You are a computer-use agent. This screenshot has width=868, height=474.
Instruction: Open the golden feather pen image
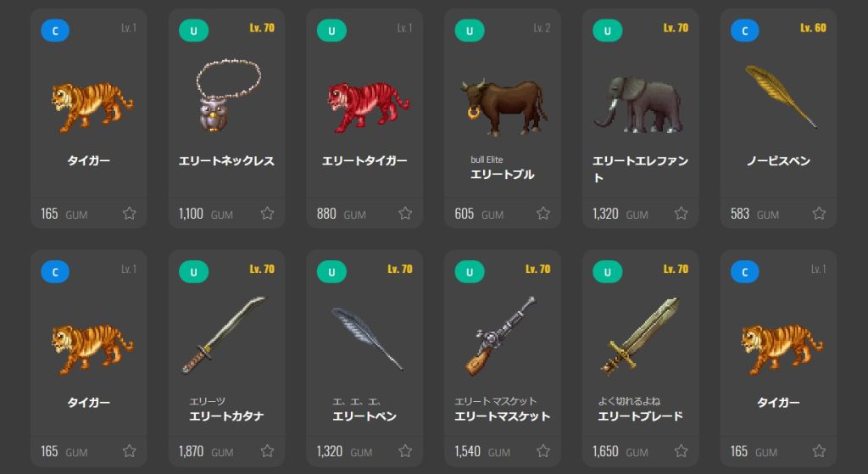(x=780, y=97)
